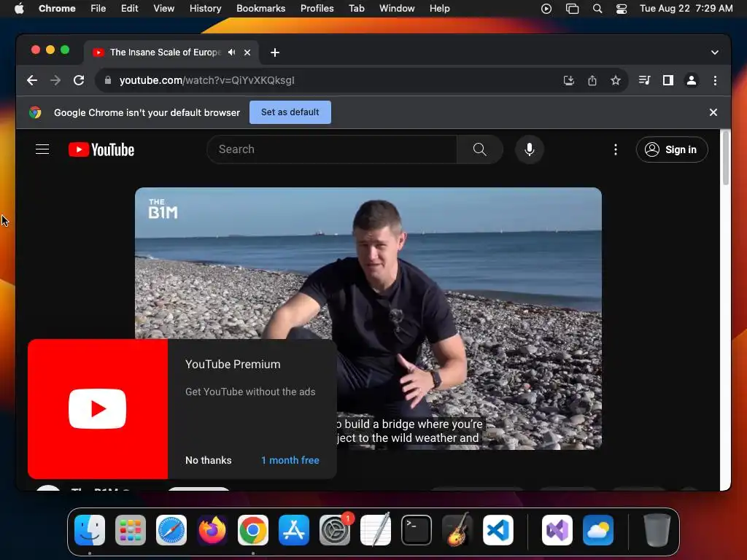Open the YouTube hamburger guide menu

pos(42,149)
